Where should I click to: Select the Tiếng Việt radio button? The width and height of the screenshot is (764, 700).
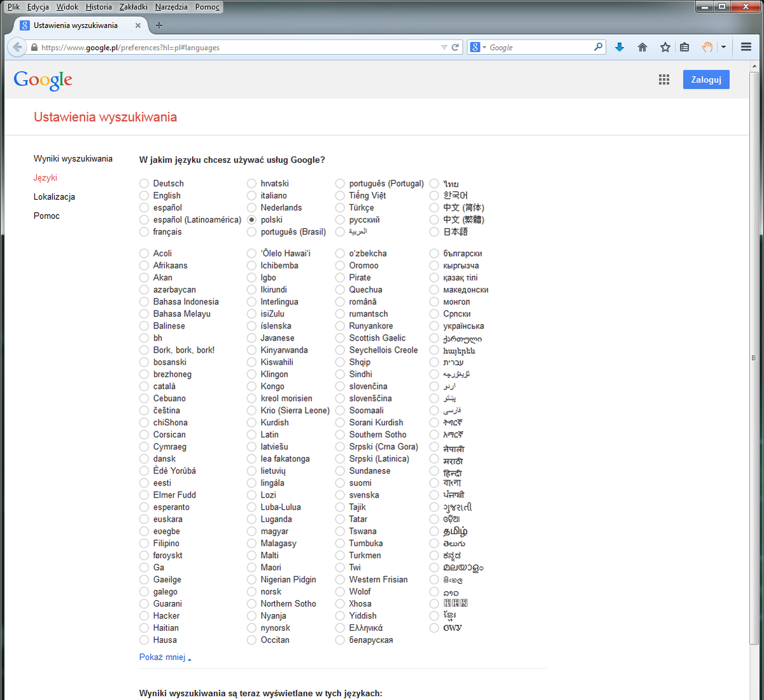340,195
